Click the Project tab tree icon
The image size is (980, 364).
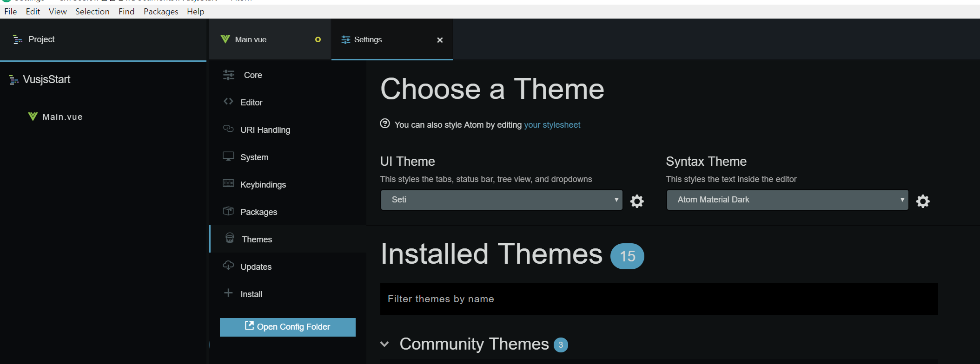click(18, 39)
